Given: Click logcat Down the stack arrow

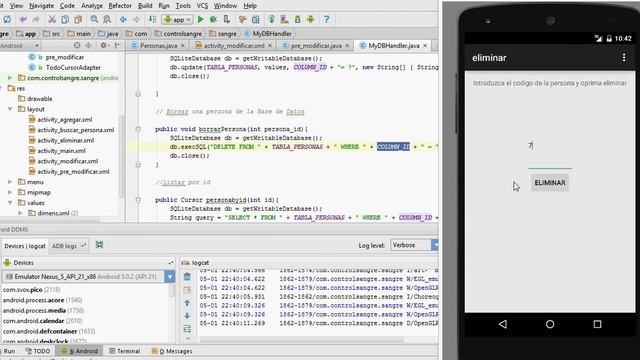Looking at the screenshot, I should click(x=187, y=316).
